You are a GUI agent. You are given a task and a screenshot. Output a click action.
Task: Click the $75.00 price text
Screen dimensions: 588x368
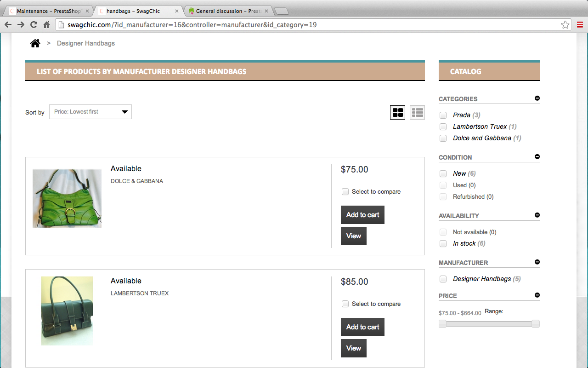pos(355,169)
